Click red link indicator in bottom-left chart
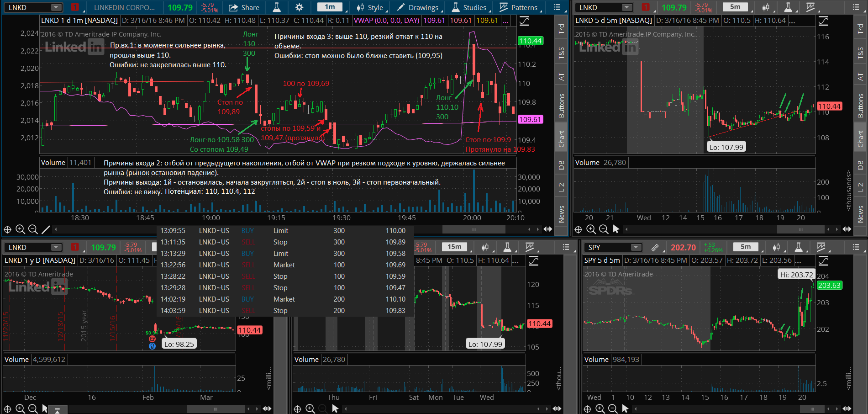868x414 pixels. pos(75,247)
